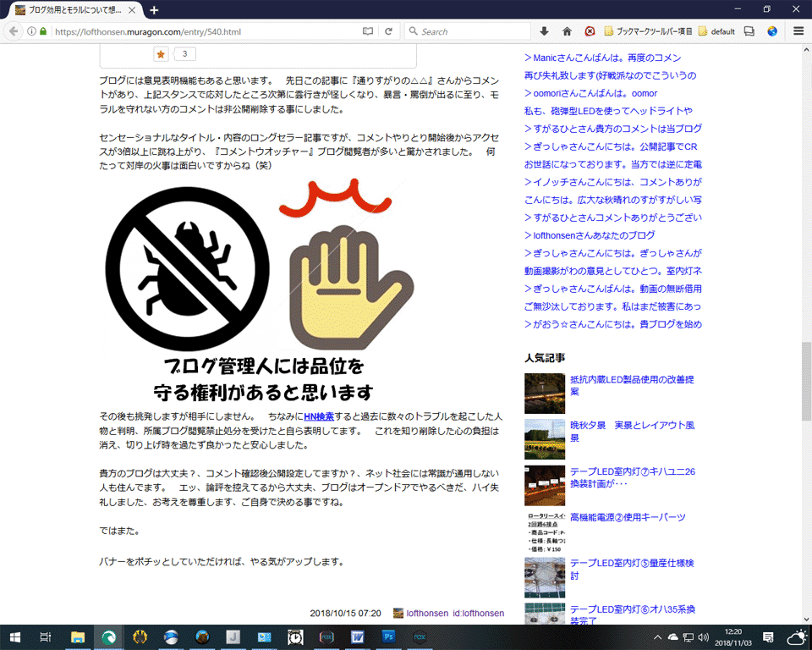Open the sidebar panel icon
The image size is (812, 650).
click(x=749, y=30)
